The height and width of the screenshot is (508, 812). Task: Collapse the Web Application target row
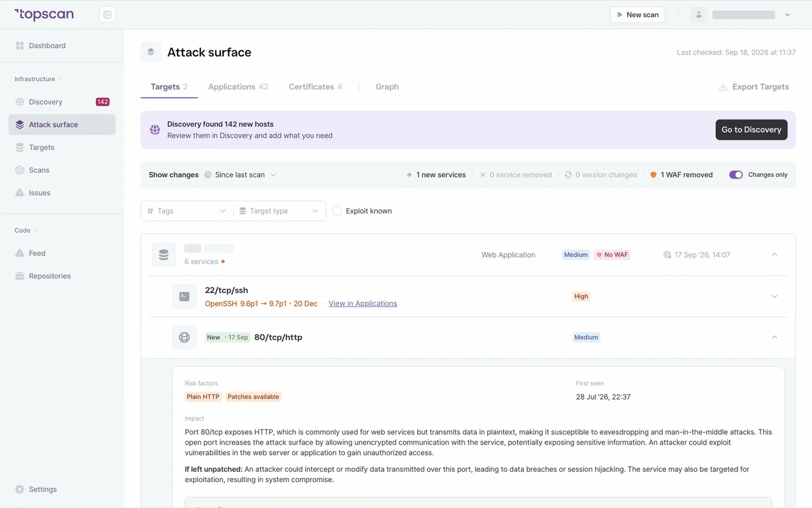(x=775, y=255)
